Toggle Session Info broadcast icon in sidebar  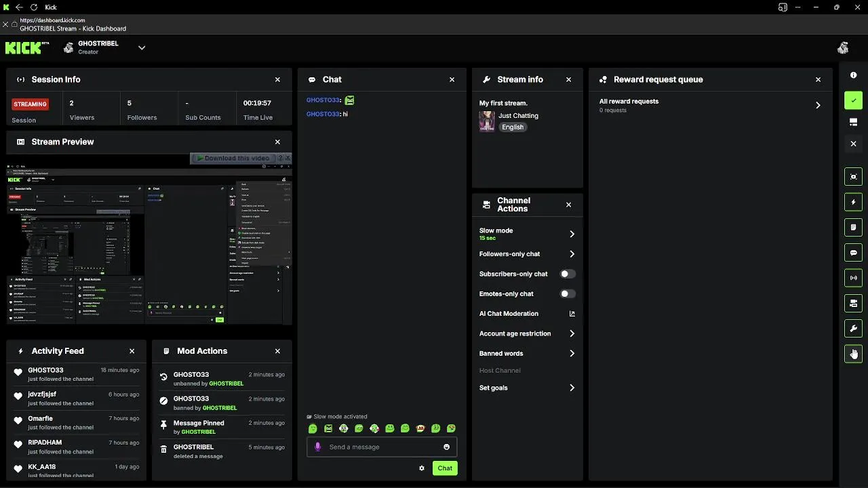coord(853,277)
